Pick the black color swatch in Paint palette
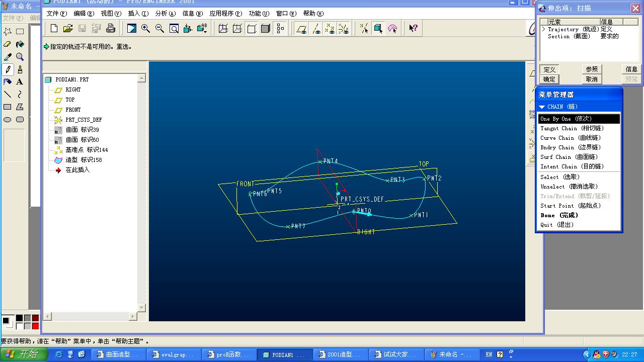This screenshot has width=644, height=362. (19, 318)
